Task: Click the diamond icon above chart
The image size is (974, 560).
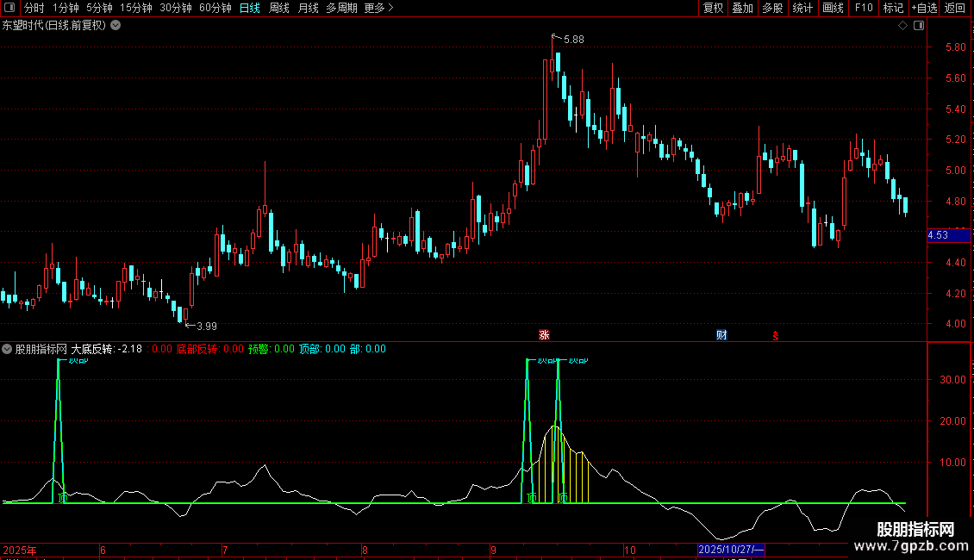Action: click(x=903, y=26)
